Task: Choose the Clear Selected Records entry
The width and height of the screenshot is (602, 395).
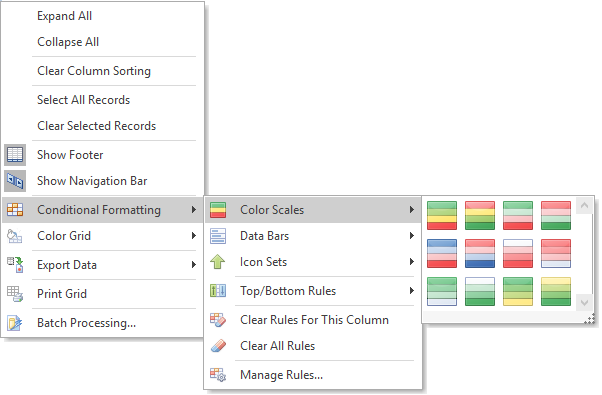Action: [x=103, y=126]
